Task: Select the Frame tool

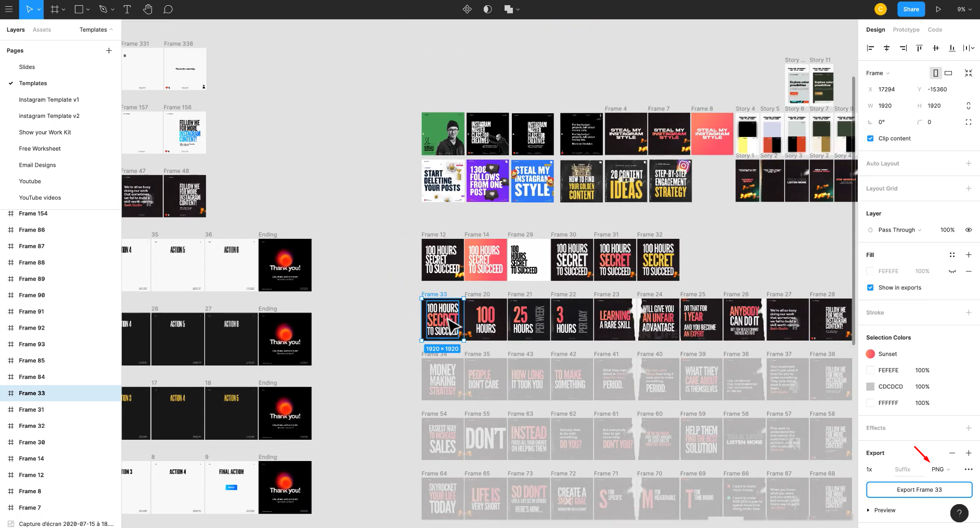Action: [55, 9]
